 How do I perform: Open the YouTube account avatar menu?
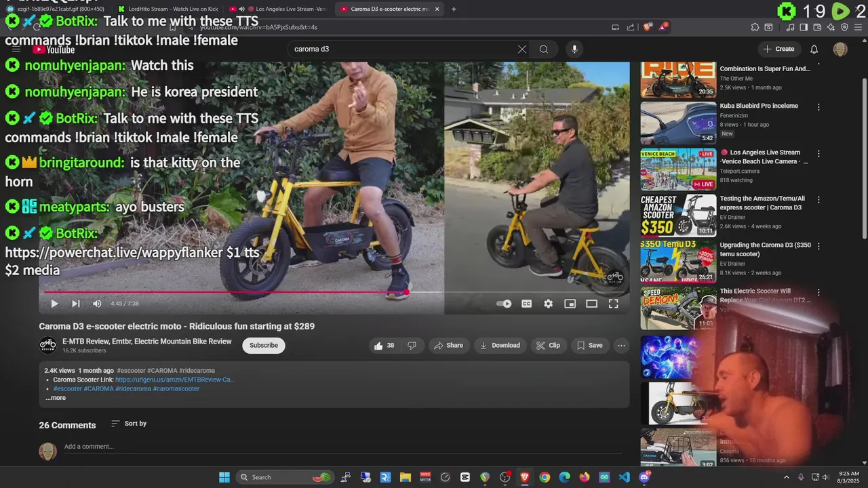[840, 49]
